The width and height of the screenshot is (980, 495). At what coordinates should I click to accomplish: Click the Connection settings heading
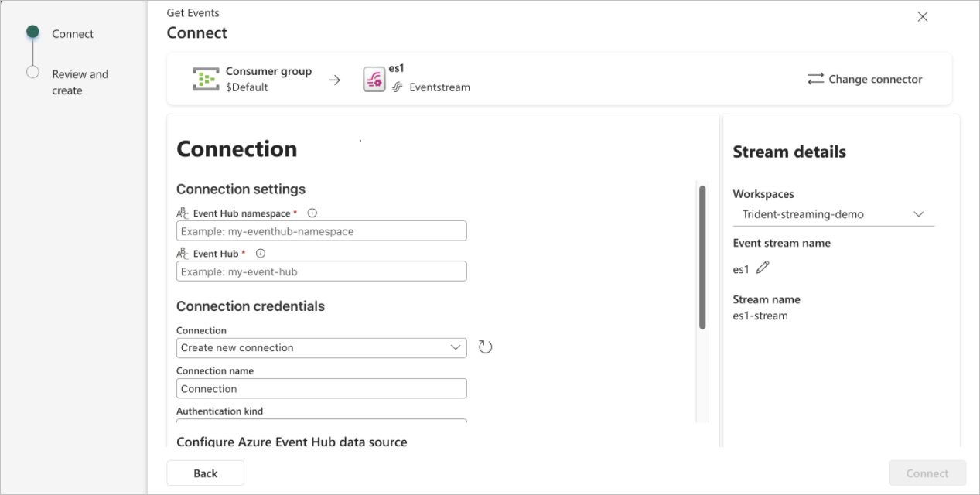pos(241,189)
